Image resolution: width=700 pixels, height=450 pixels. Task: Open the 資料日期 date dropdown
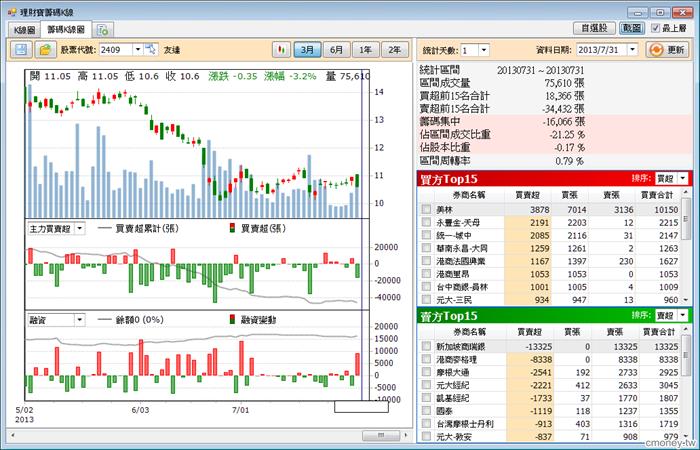(x=632, y=50)
